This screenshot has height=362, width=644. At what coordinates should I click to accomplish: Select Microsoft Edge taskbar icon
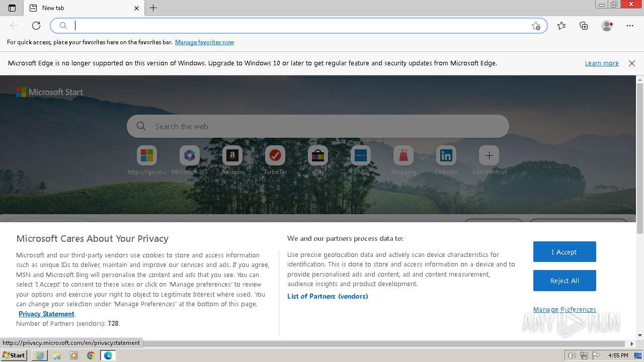(x=108, y=355)
